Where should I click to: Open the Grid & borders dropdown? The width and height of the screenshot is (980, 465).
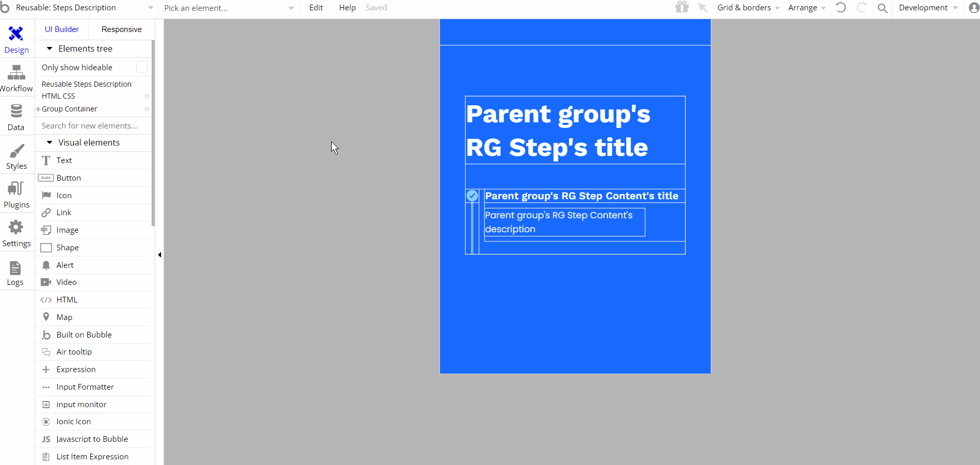tap(748, 8)
